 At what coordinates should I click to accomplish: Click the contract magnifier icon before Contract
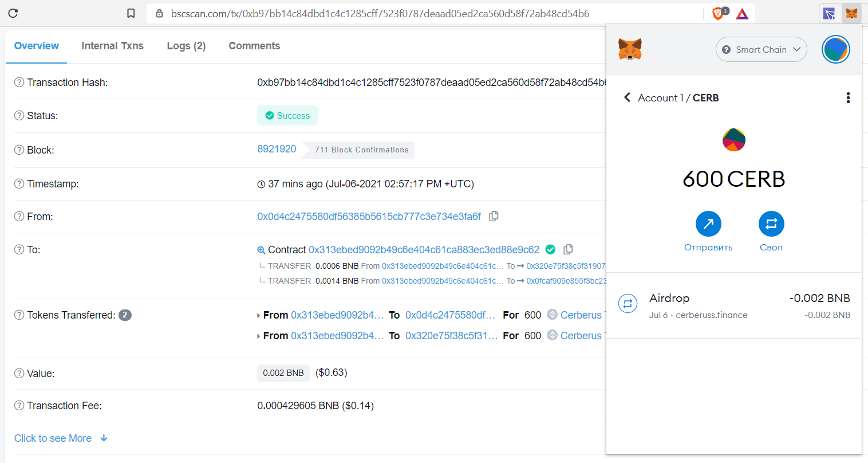pyautogui.click(x=261, y=250)
